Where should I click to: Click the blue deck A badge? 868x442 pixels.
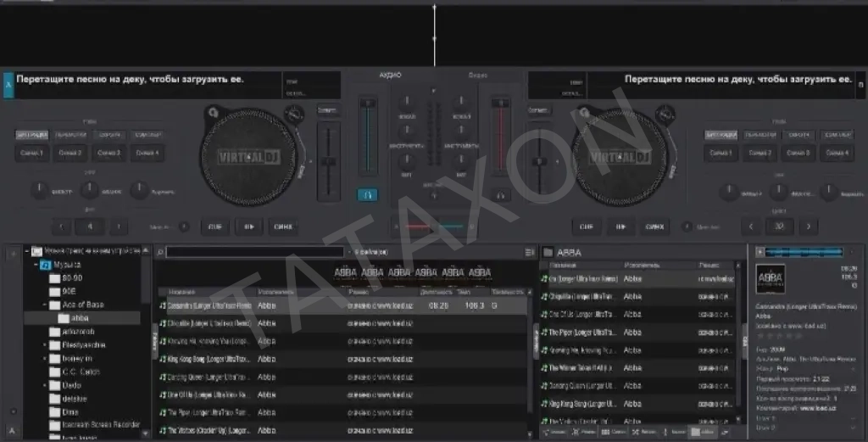(x=8, y=85)
